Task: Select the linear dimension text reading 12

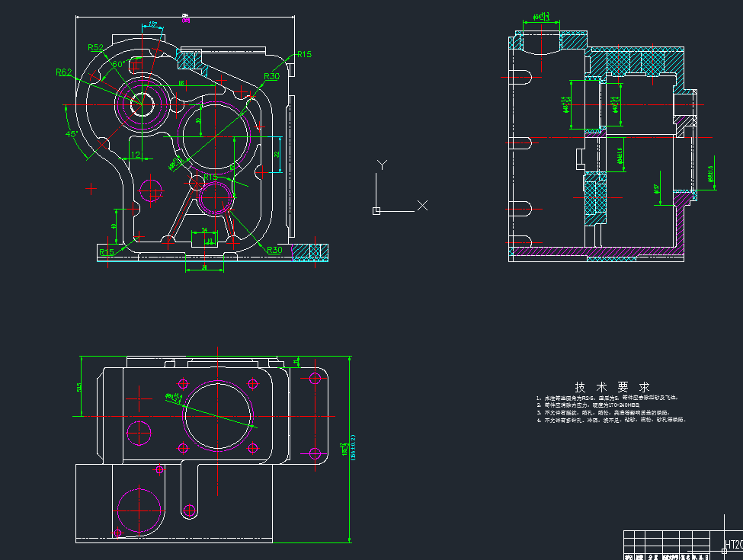Action: point(136,155)
